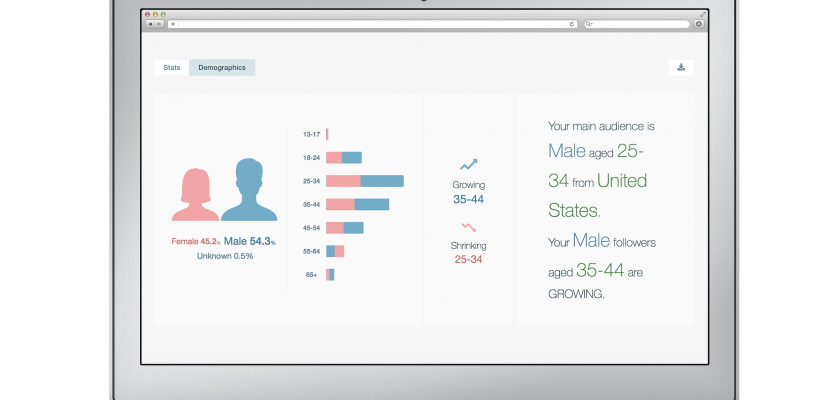Image resolution: width=840 pixels, height=400 pixels.
Task: Click the Male 54.3% label
Action: [250, 242]
